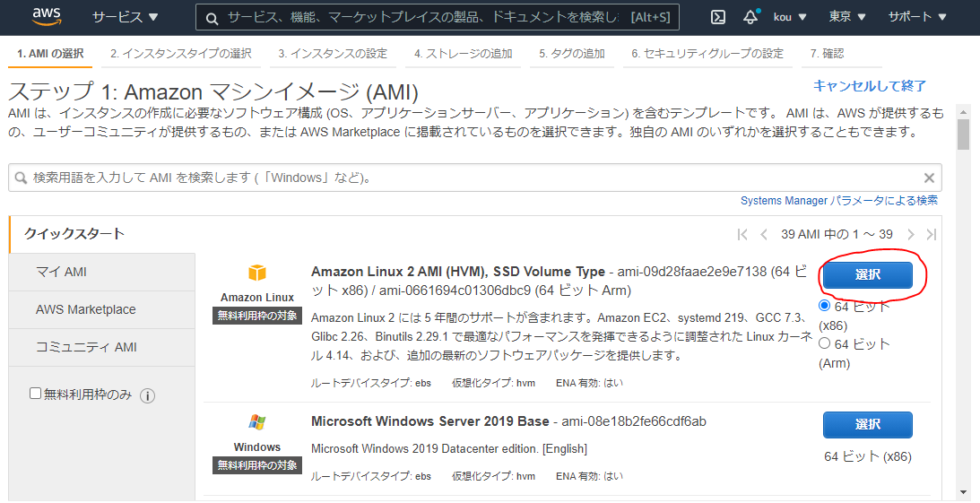
Task: Click the AMI search input field
Action: coord(475,178)
